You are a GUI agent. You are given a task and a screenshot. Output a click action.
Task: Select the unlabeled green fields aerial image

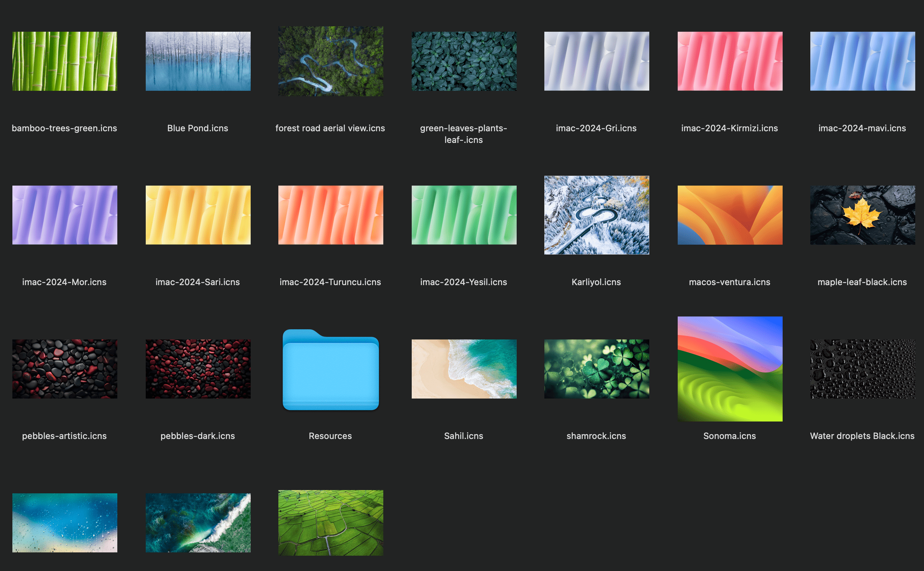(330, 523)
